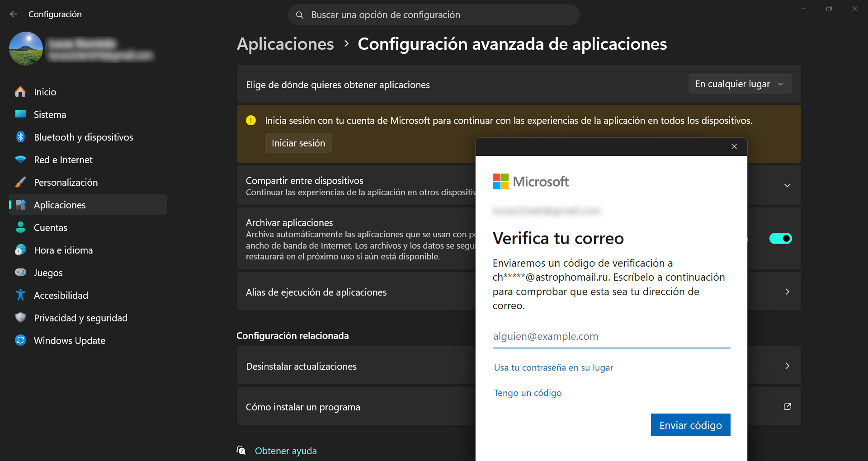This screenshot has width=868, height=461.
Task: Click the Cuentas person icon
Action: tap(20, 227)
